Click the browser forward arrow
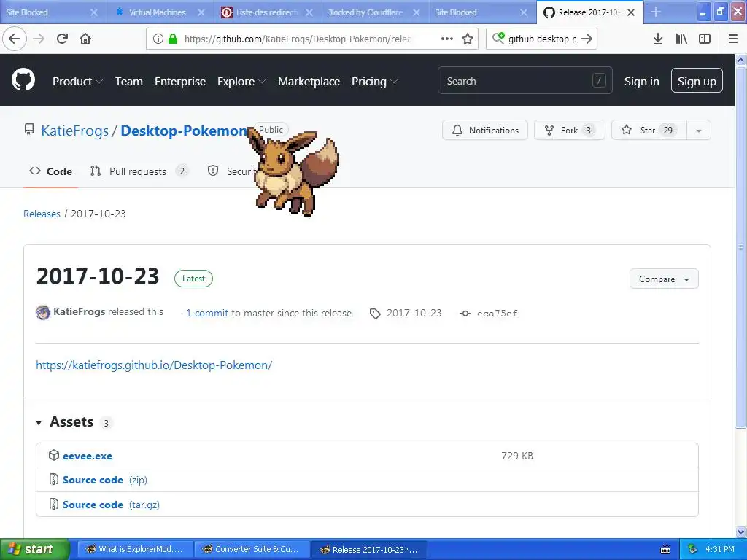747x560 pixels. click(x=39, y=39)
